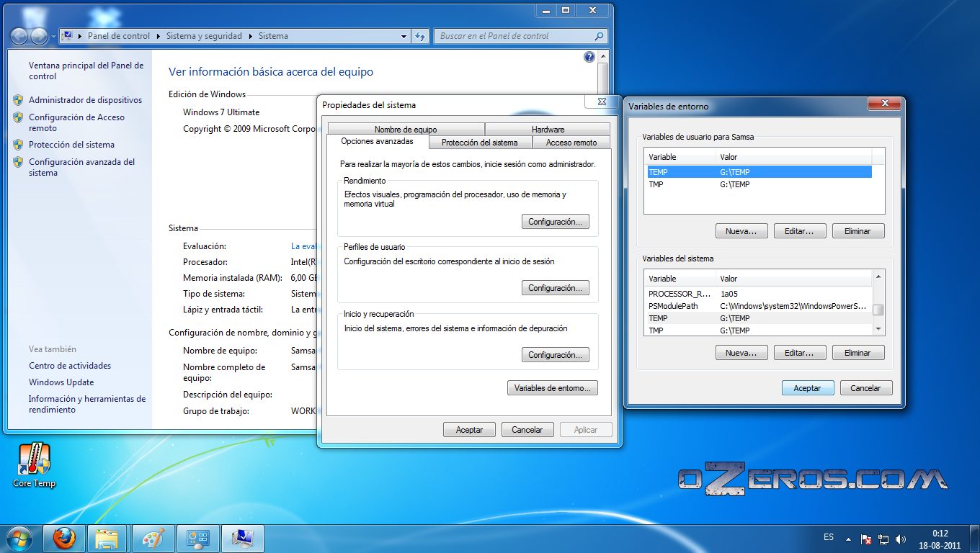The image size is (980, 553).
Task: Click Configuración button under Rendimiento
Action: (556, 222)
